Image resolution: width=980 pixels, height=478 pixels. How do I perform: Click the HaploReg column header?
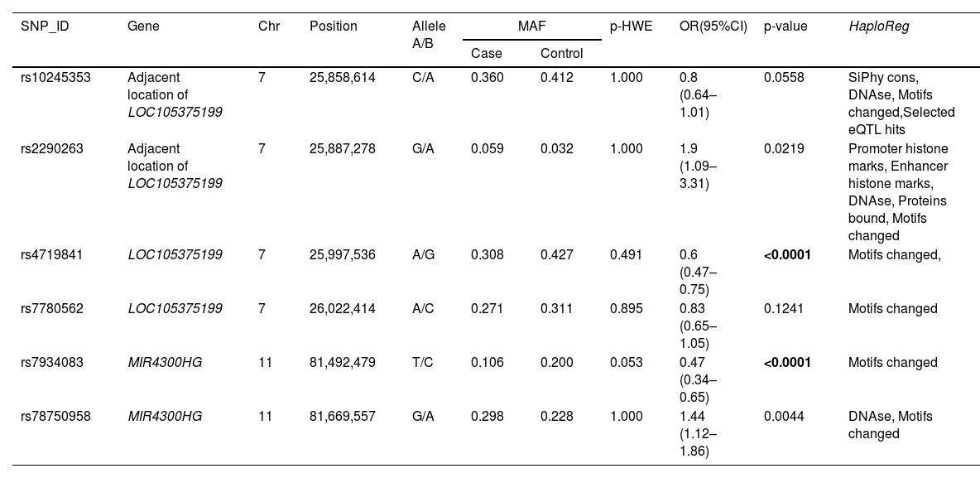pos(879,27)
